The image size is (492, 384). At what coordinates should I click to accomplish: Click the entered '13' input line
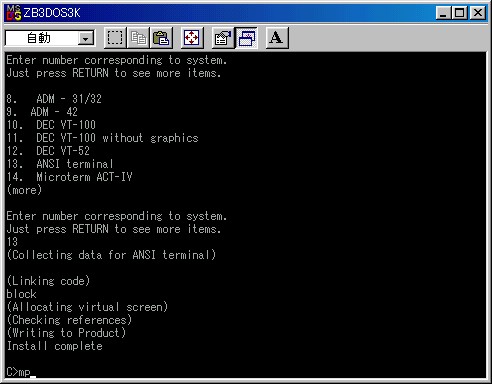12,242
